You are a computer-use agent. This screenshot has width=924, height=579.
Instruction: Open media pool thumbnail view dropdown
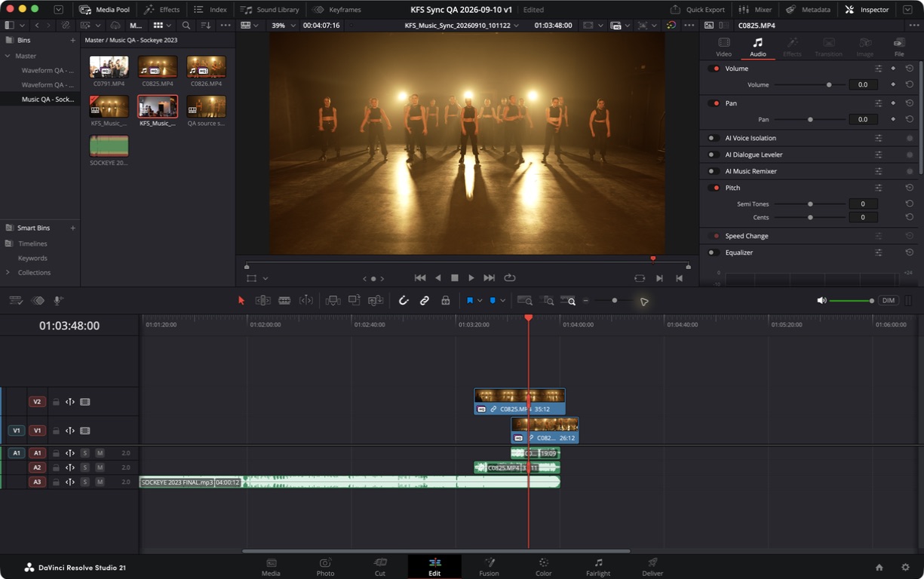click(x=161, y=25)
